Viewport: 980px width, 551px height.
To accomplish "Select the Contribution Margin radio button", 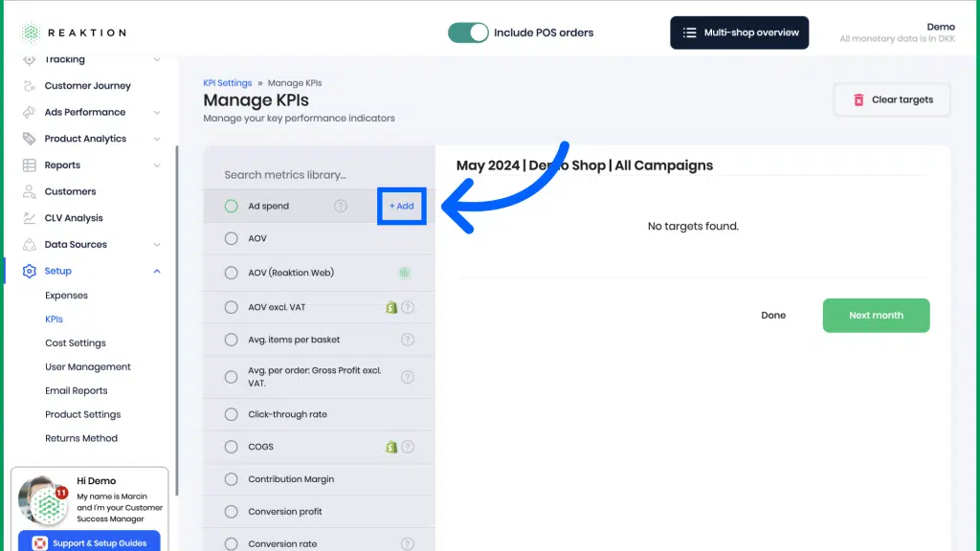I will click(232, 479).
